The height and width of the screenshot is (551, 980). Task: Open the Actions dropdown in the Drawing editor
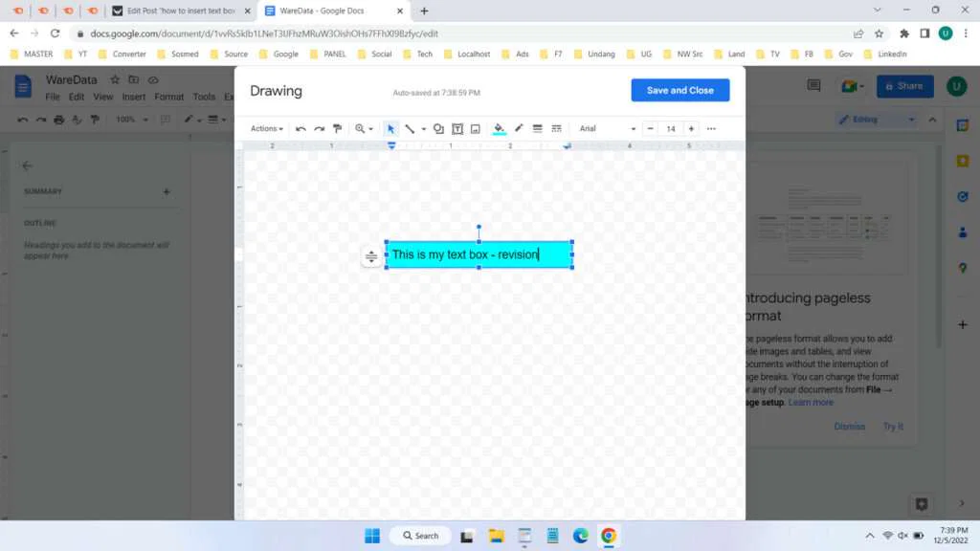[266, 128]
